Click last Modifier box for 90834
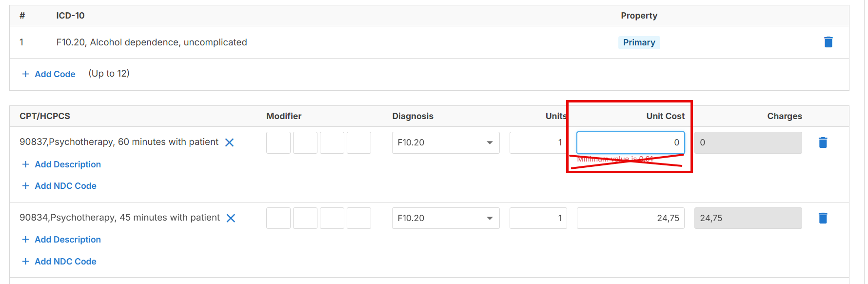868x284 pixels. 359,218
